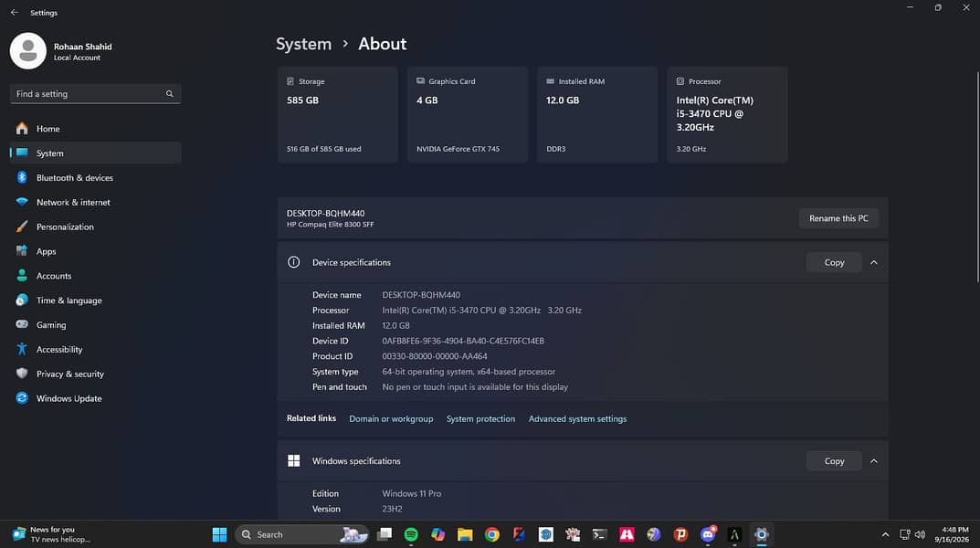Viewport: 980px width, 548px height.
Task: Open Privacy & security settings
Action: [x=96, y=374]
